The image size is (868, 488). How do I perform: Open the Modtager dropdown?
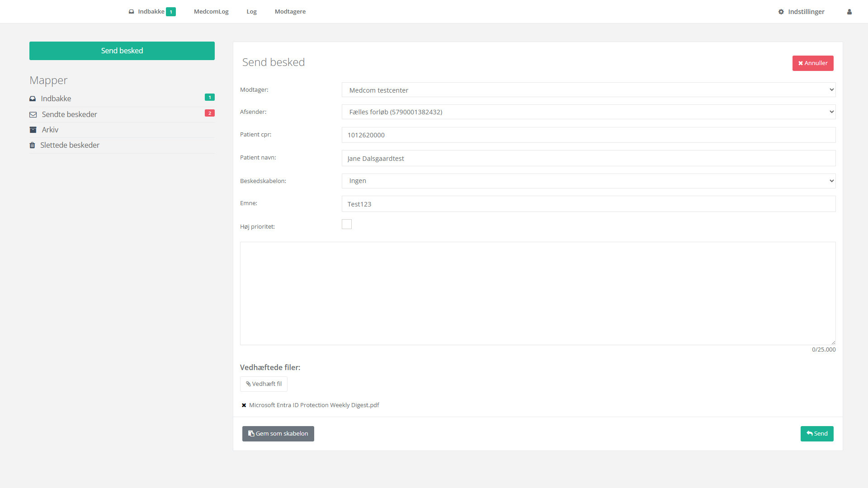point(588,90)
